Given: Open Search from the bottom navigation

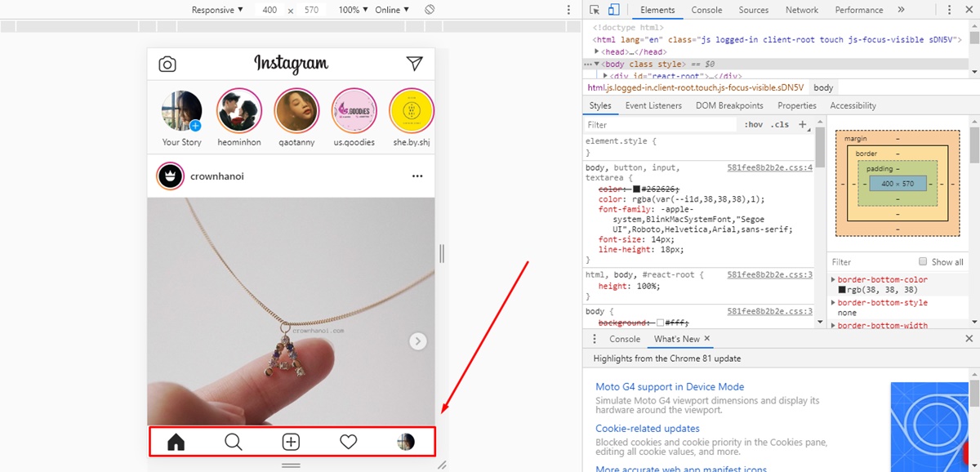Looking at the screenshot, I should pyautogui.click(x=234, y=442).
